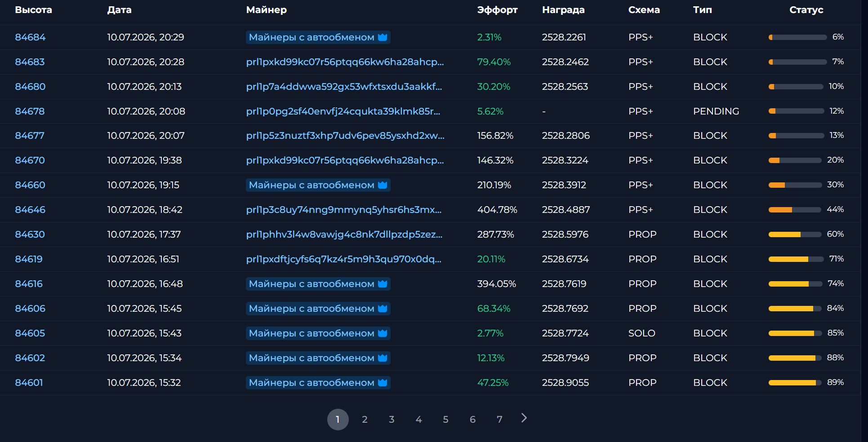
Task: Select pagination page 1
Action: click(x=338, y=420)
